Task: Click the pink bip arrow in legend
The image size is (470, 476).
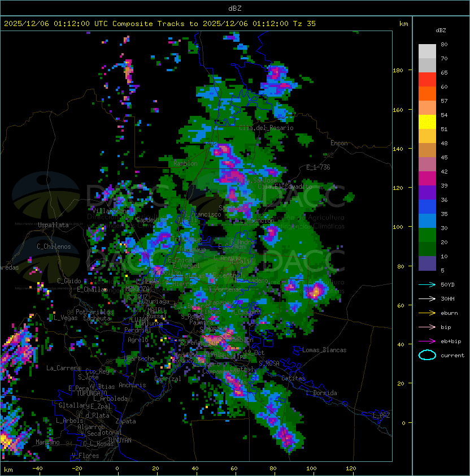Action: [x=427, y=327]
